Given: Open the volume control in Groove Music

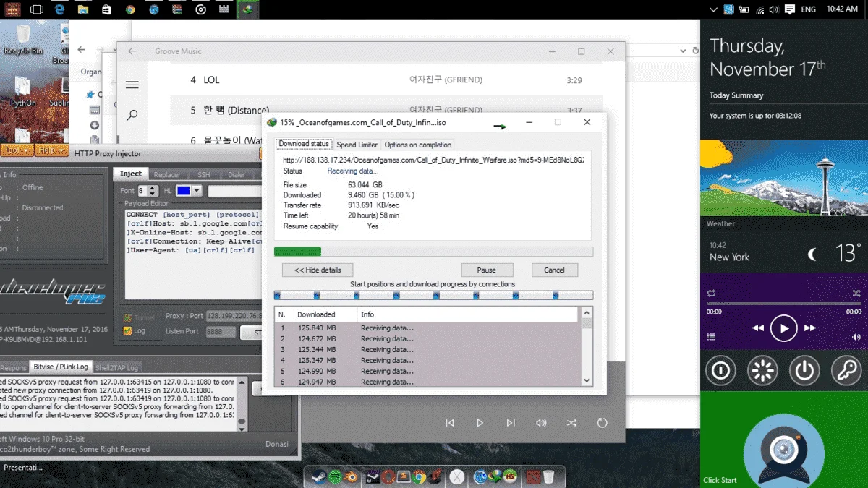Looking at the screenshot, I should [x=541, y=423].
